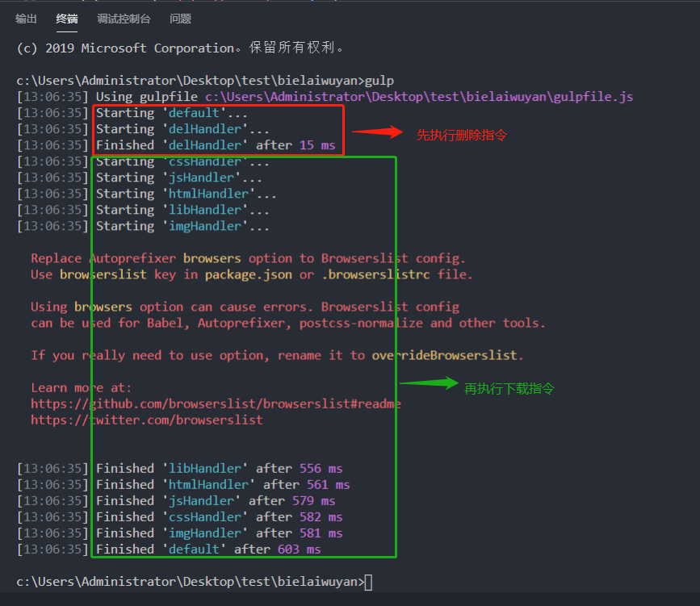
Task: Open the 问题 tab
Action: (180, 19)
